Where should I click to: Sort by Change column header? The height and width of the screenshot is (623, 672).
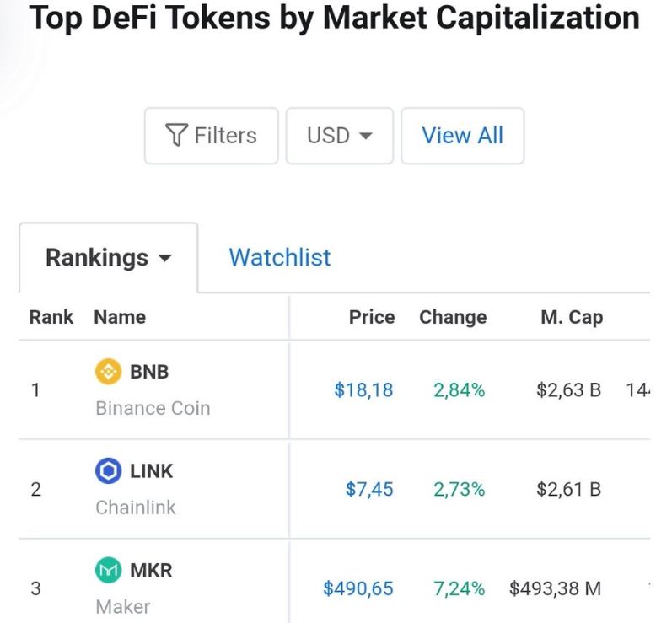click(453, 317)
